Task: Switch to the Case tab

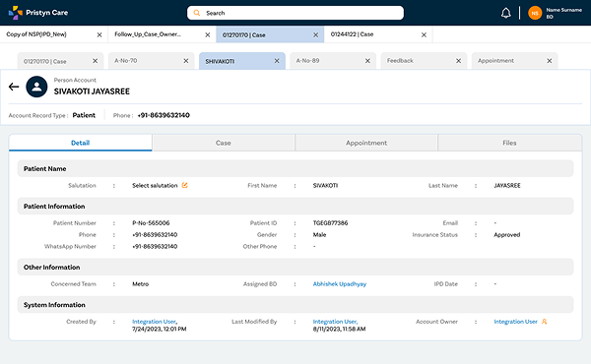Action: 224,143
